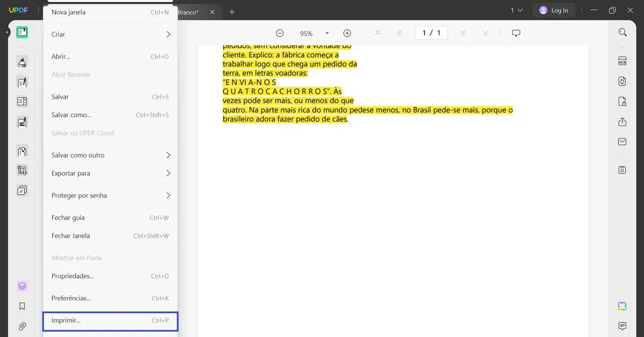Open the Comments panel icon at bottom right

623,326
